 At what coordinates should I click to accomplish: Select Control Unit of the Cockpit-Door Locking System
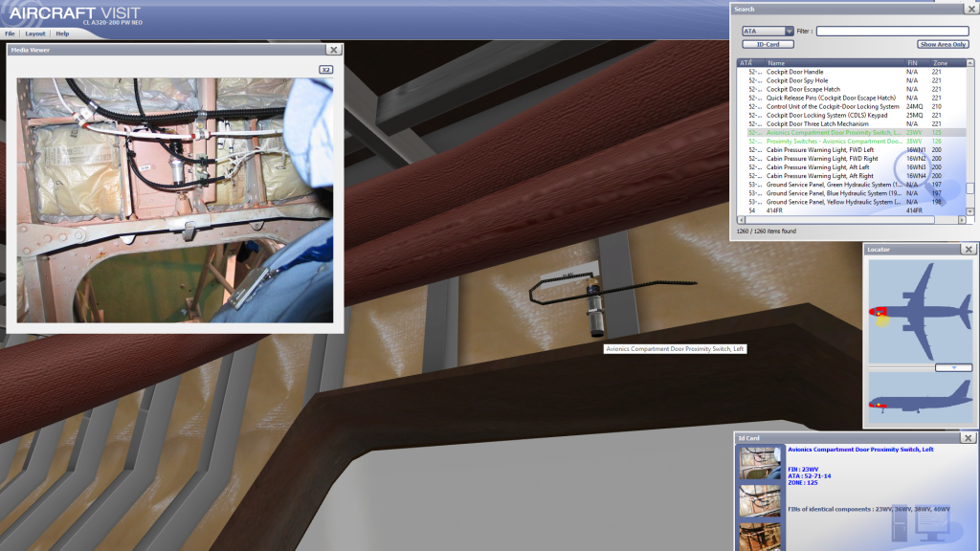pyautogui.click(x=851, y=107)
